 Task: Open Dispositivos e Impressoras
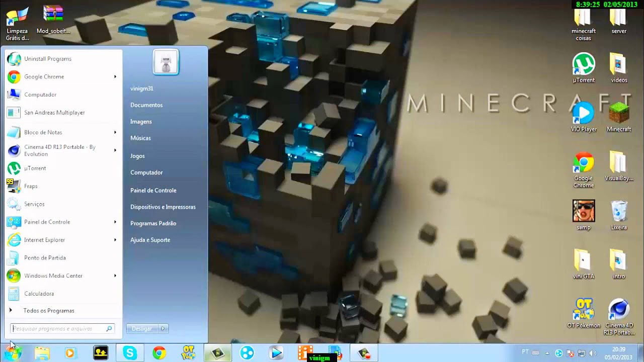(163, 207)
